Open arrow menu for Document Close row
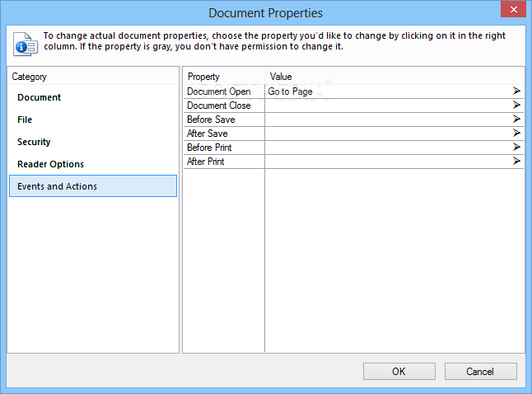Screen dimensions: 532x394 pyautogui.click(x=516, y=105)
